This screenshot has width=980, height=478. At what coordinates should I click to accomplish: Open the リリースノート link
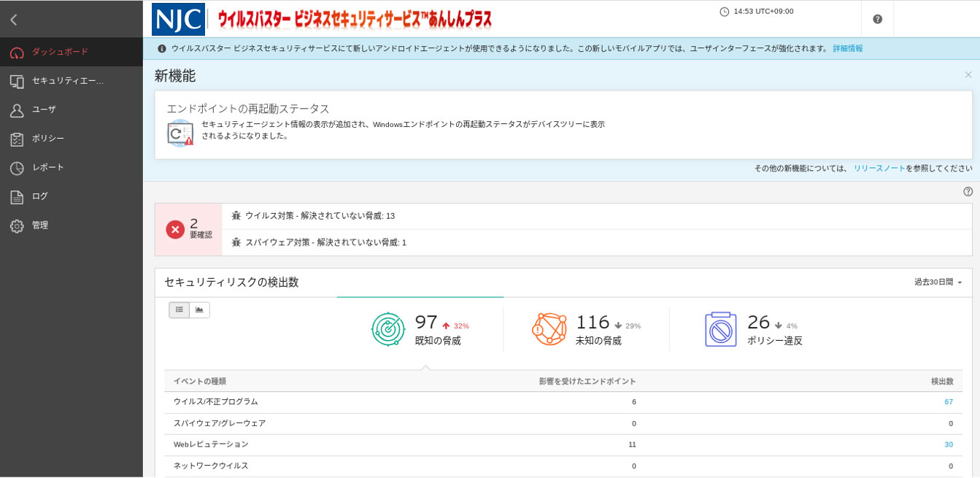879,169
